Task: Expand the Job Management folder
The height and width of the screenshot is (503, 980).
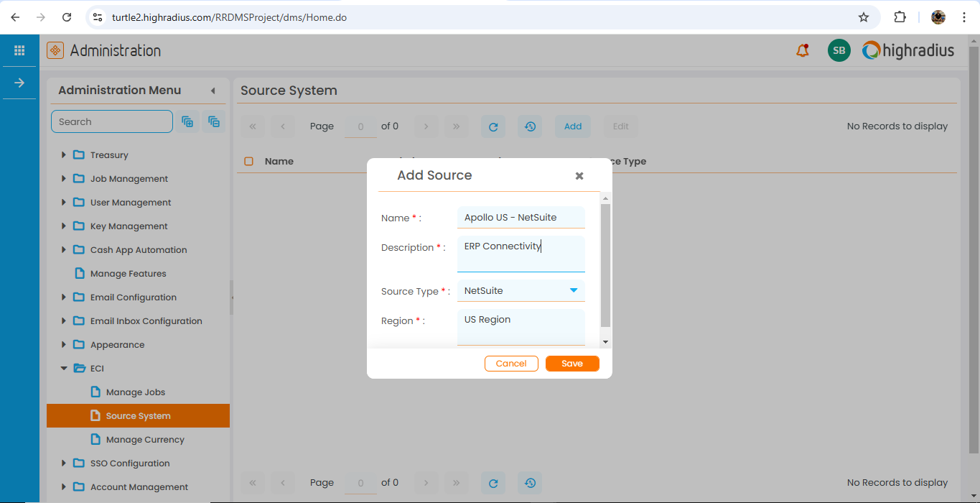Action: pos(63,179)
